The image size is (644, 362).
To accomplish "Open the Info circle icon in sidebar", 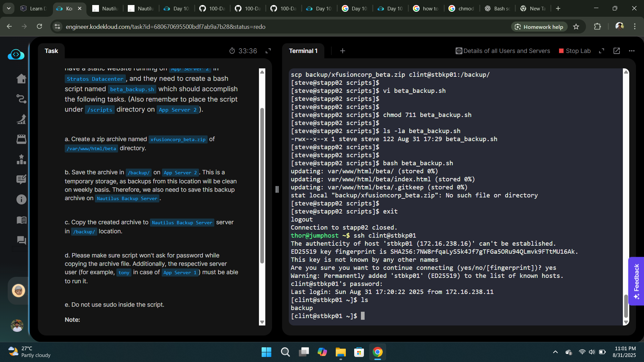I will point(21,199).
